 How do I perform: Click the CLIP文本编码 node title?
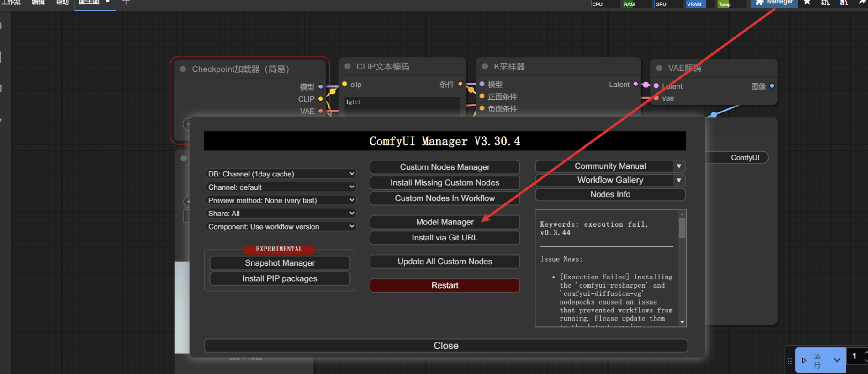[383, 67]
